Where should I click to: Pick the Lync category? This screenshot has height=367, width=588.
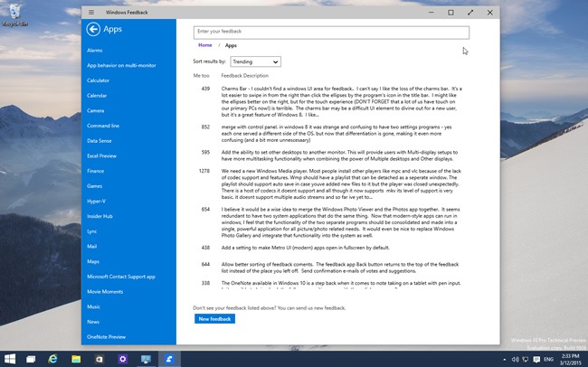[x=92, y=231]
